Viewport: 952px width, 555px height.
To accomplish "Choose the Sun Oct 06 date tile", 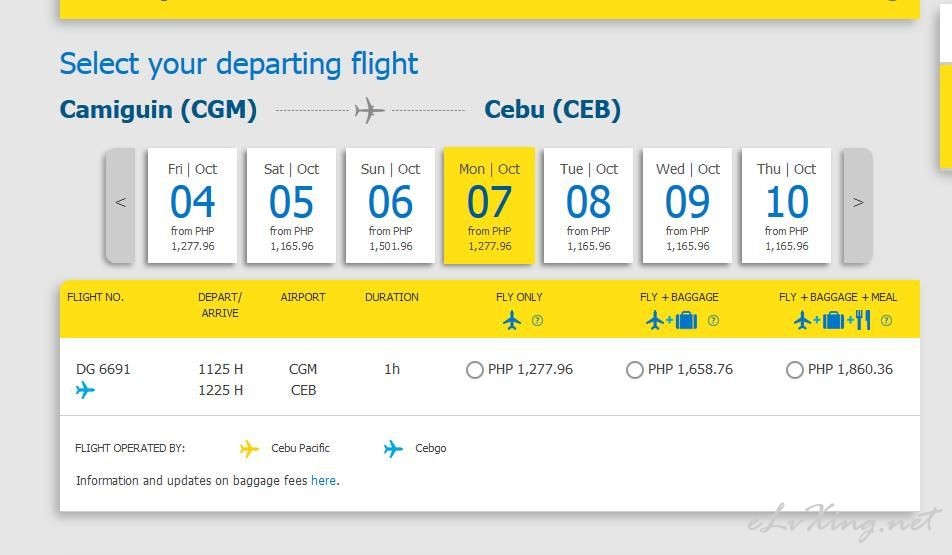I will 390,205.
